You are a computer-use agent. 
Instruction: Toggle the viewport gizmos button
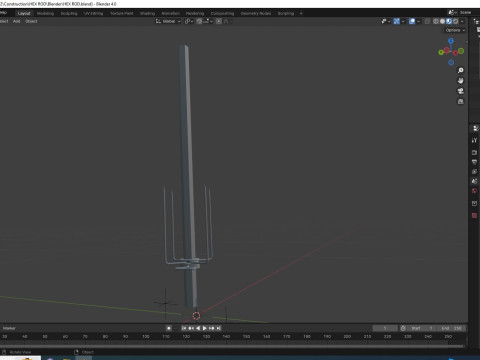pos(397,21)
